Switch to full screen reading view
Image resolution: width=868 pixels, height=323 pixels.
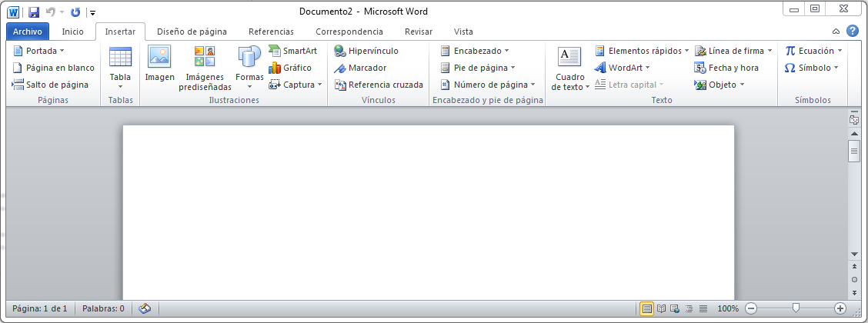661,308
